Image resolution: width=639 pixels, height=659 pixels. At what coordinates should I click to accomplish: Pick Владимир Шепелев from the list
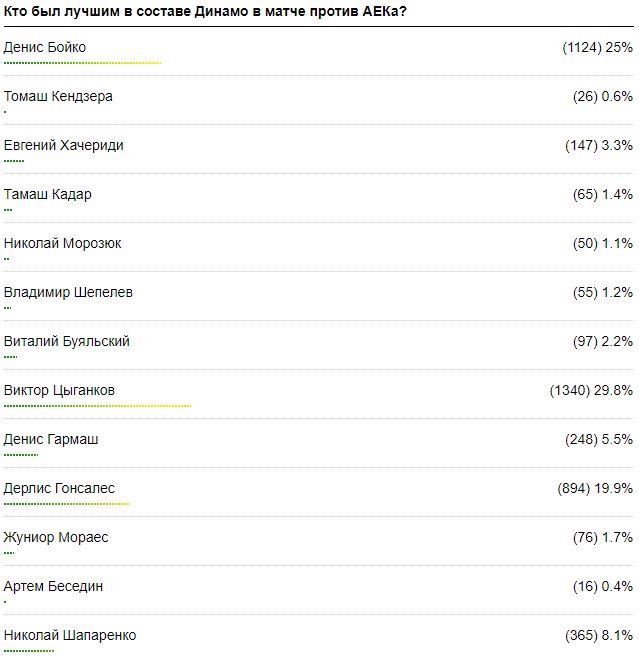[68, 292]
